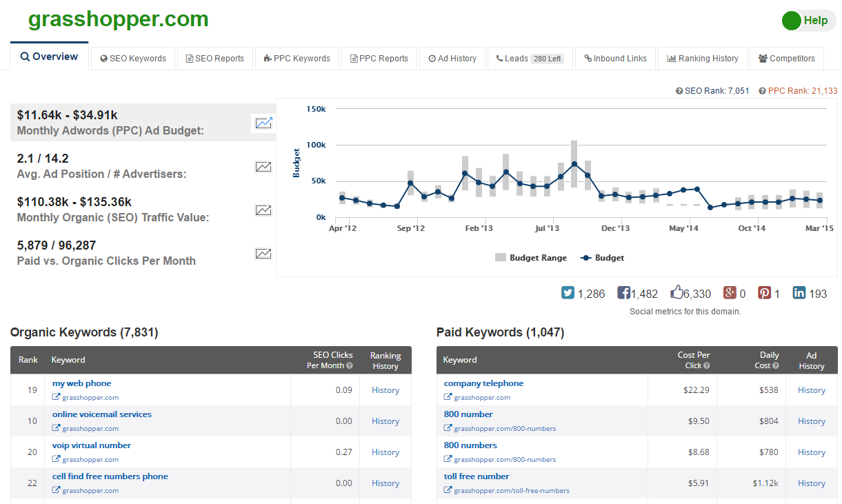Click help icon next to SEO Rank
842x504 pixels.
(679, 91)
